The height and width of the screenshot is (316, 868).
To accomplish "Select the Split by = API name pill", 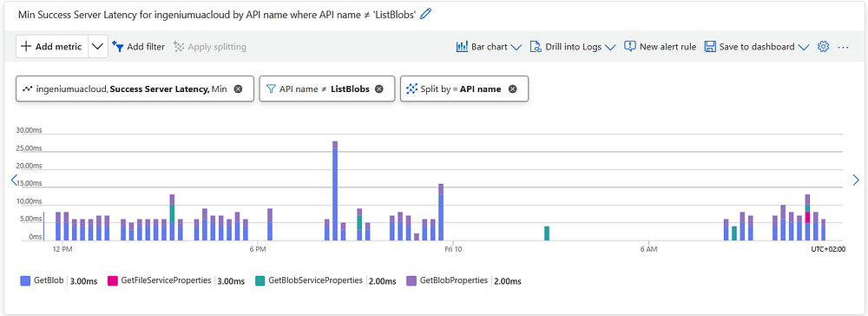I will tap(464, 89).
